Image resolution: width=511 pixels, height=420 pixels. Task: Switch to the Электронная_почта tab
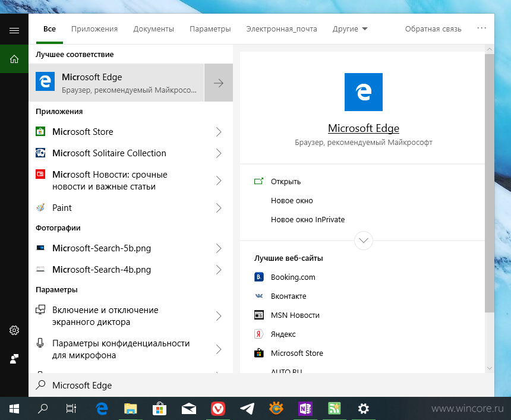click(282, 29)
